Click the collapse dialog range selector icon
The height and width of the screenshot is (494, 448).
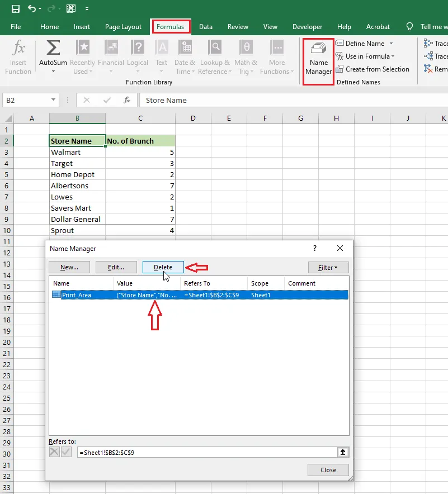(343, 453)
